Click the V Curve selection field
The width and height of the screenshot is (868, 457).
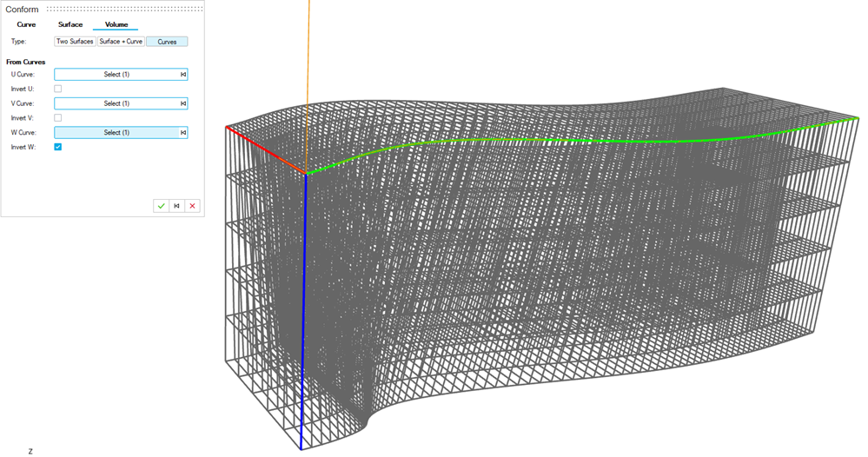[x=121, y=103]
